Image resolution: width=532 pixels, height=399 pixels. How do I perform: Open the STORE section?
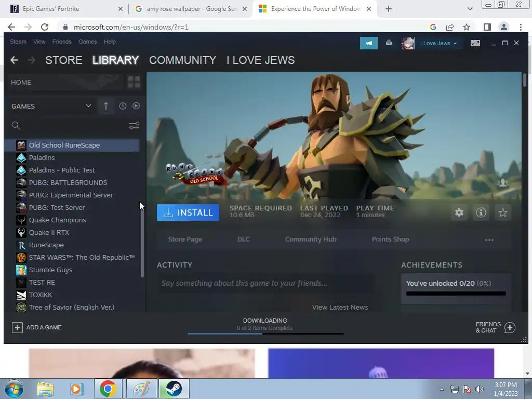(64, 60)
